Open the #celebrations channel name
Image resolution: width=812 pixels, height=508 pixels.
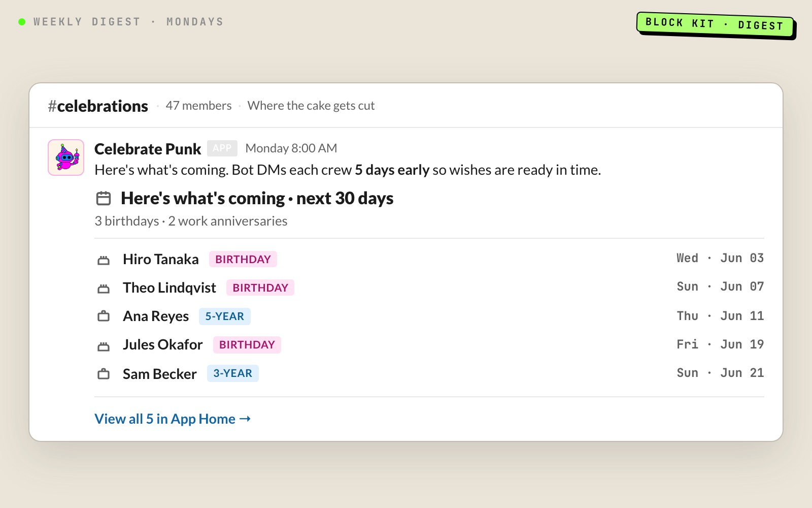coord(98,106)
